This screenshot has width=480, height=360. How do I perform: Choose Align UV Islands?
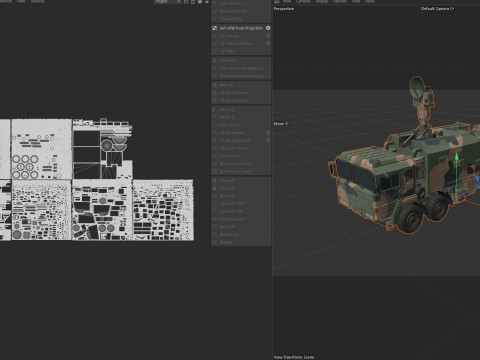[x=241, y=148]
